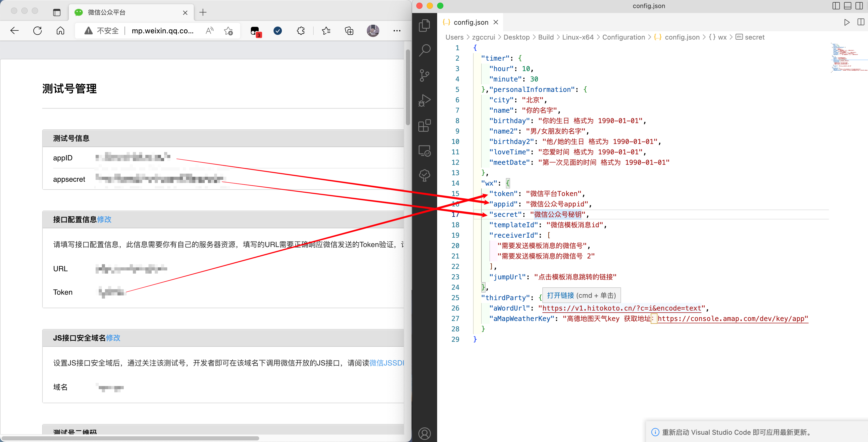Click Users breadcrumb segment
The height and width of the screenshot is (442, 868).
coord(455,37)
